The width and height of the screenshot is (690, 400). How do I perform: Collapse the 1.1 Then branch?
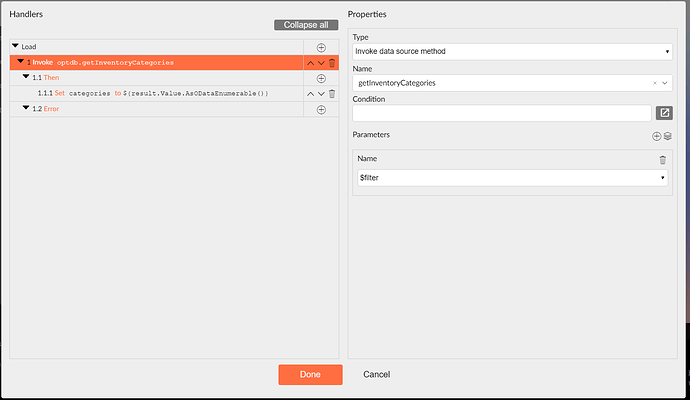pos(26,77)
